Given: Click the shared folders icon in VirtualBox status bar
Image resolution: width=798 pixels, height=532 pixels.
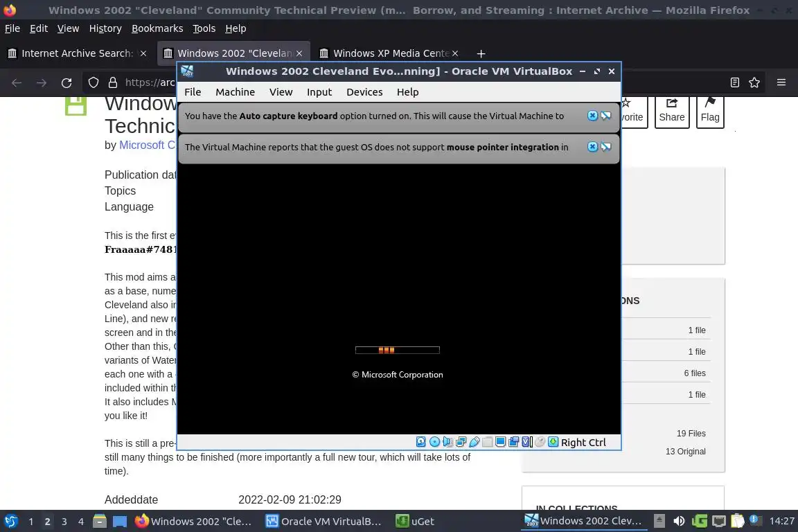Looking at the screenshot, I should 487,442.
